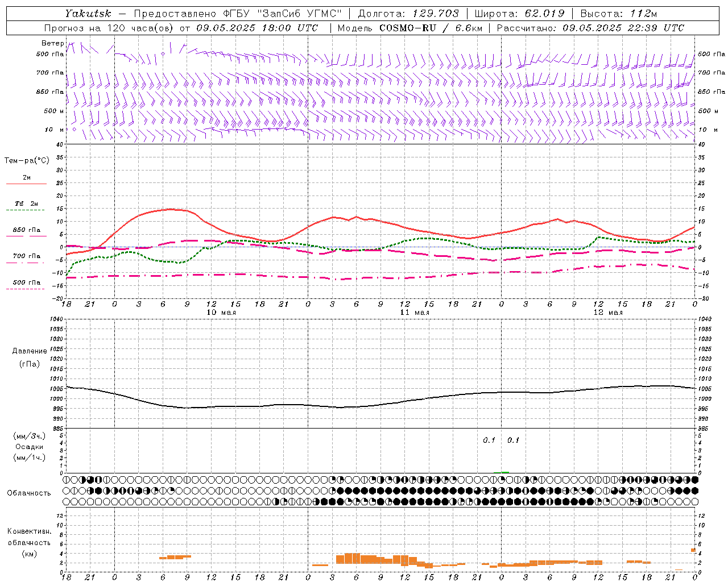Click the 'Ветер' wind panel label
728x582 pixels.
click(53, 43)
